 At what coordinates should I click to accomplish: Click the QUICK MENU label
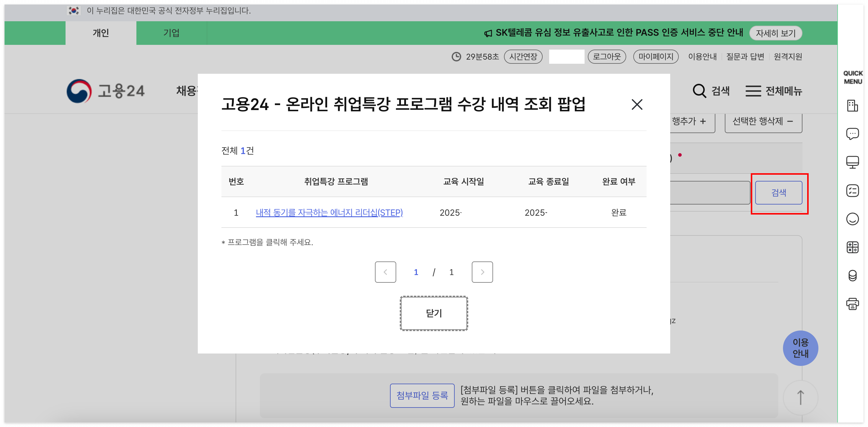coord(853,77)
